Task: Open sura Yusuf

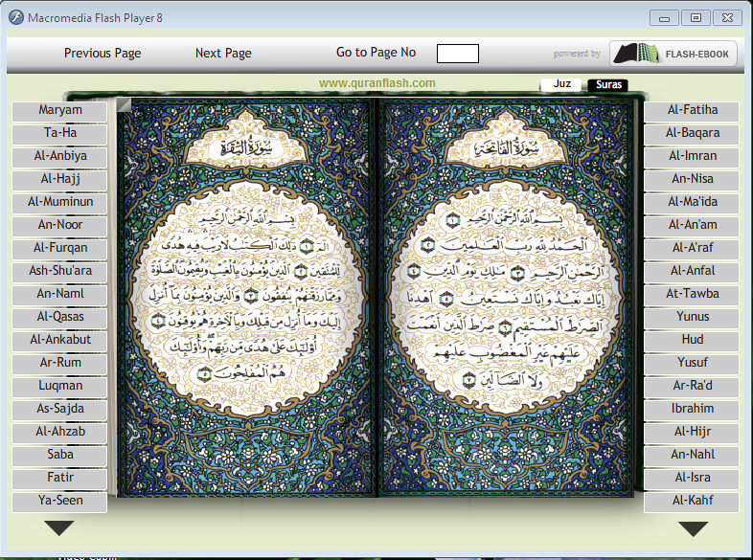Action: point(692,364)
